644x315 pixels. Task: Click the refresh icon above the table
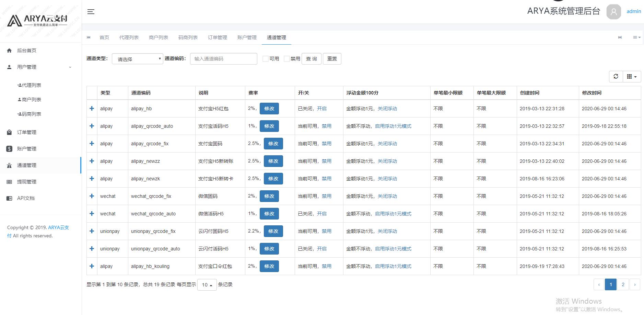pos(616,76)
